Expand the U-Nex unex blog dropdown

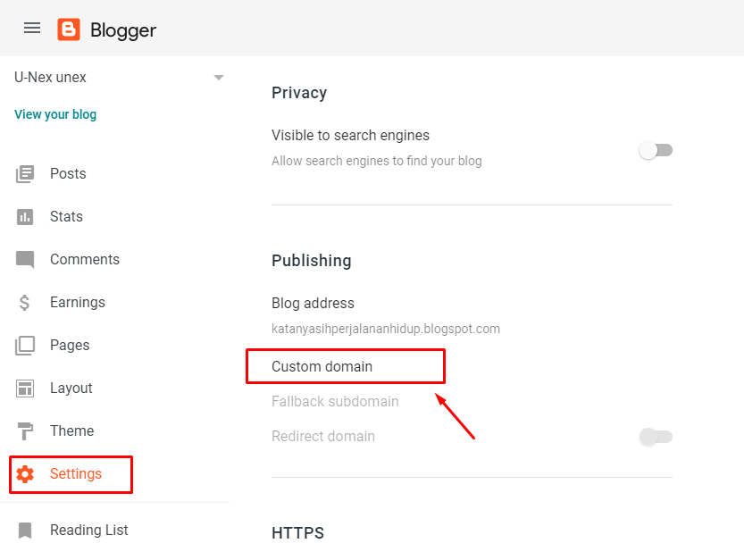[219, 78]
